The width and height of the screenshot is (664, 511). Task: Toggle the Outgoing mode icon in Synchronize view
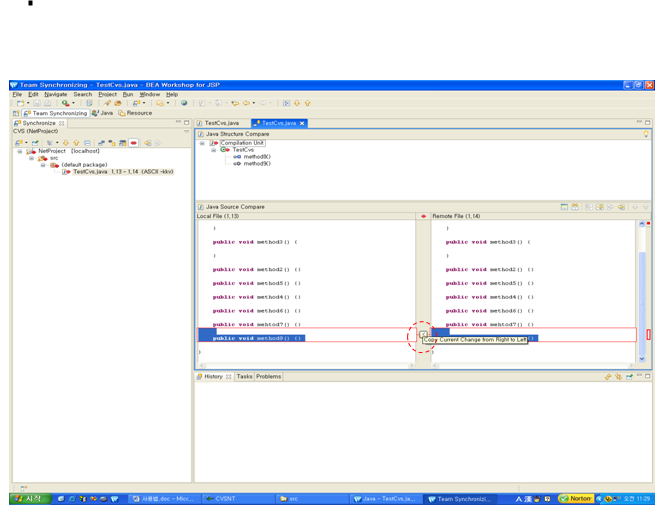pyautogui.click(x=112, y=143)
